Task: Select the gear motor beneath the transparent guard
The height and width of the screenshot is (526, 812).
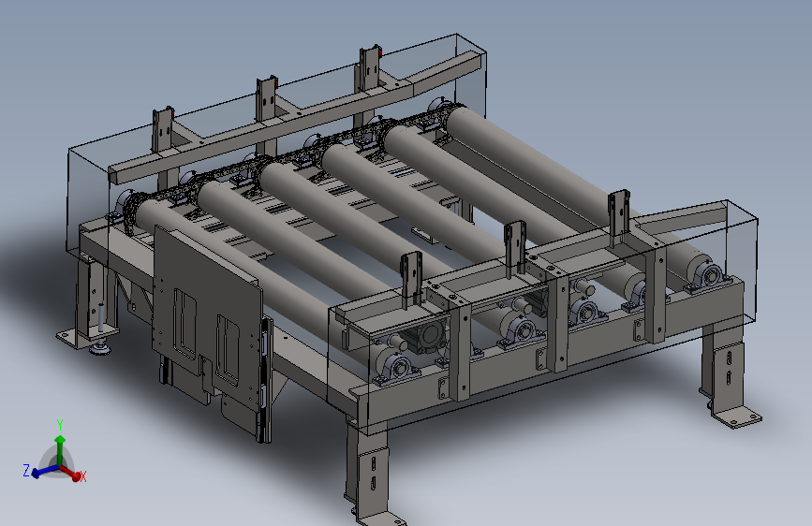Action: coord(427,337)
